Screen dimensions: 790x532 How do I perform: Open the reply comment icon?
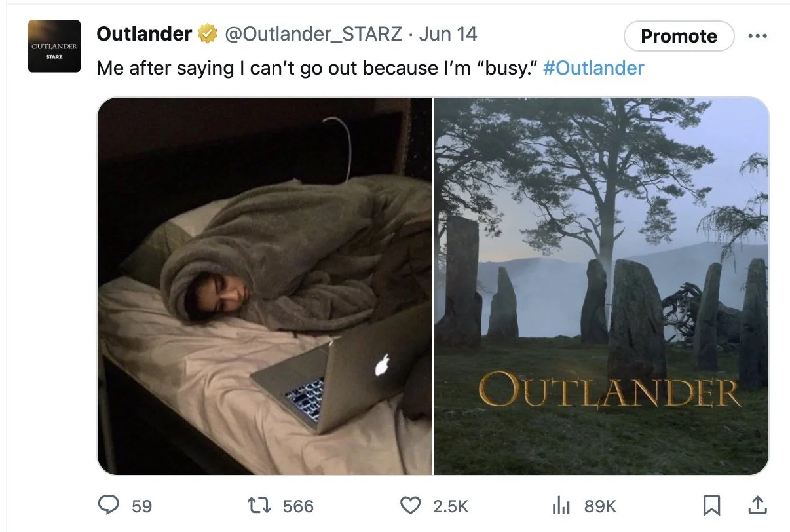point(108,505)
